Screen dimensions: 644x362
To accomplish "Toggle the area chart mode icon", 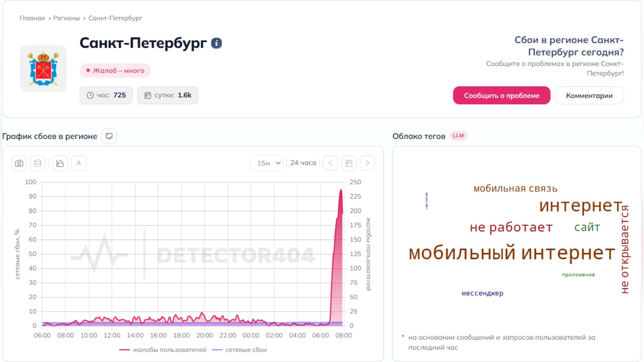I will point(60,163).
